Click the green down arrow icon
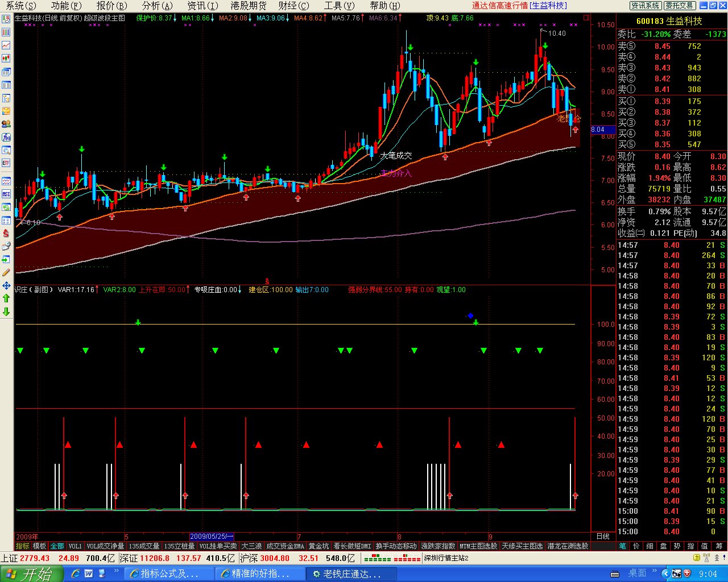The height and width of the screenshot is (582, 728). click(6, 311)
